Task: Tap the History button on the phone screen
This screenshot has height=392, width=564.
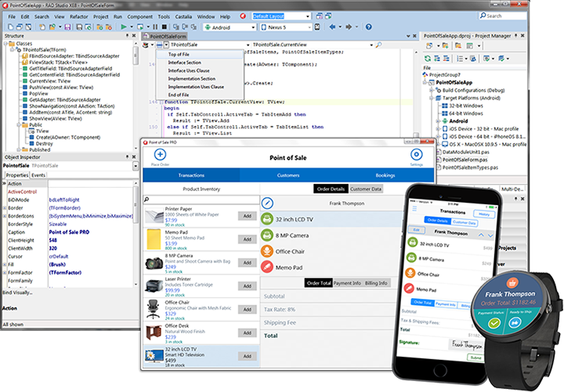Action: click(x=484, y=214)
